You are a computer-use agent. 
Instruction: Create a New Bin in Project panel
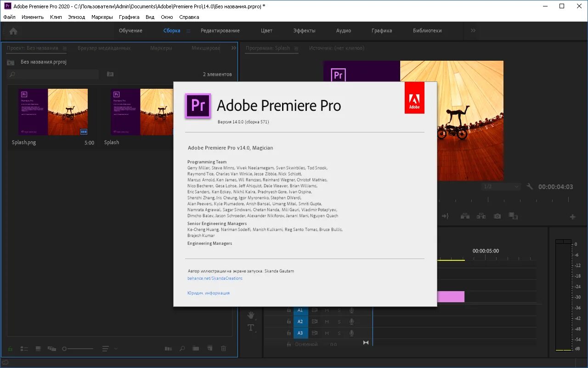(196, 349)
